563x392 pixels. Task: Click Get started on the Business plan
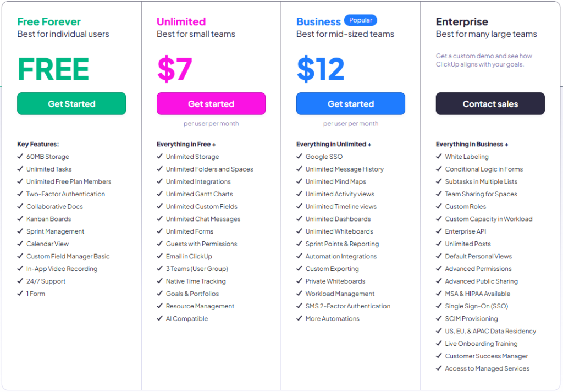pos(350,103)
